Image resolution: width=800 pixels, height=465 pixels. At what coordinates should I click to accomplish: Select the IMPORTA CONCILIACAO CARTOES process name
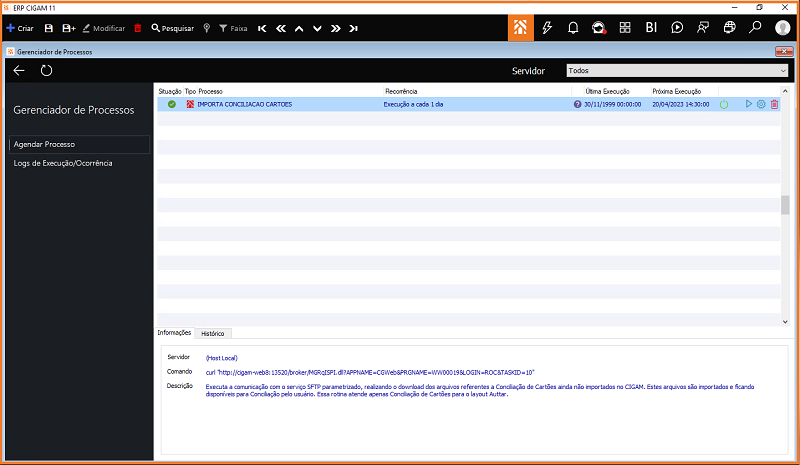[x=245, y=104]
